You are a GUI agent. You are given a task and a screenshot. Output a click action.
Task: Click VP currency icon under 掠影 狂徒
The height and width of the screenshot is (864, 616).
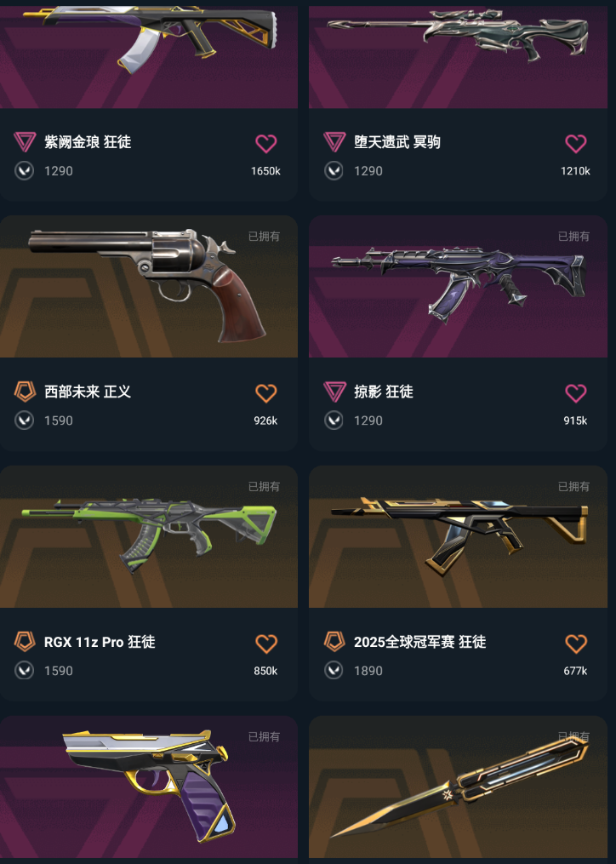pyautogui.click(x=334, y=421)
